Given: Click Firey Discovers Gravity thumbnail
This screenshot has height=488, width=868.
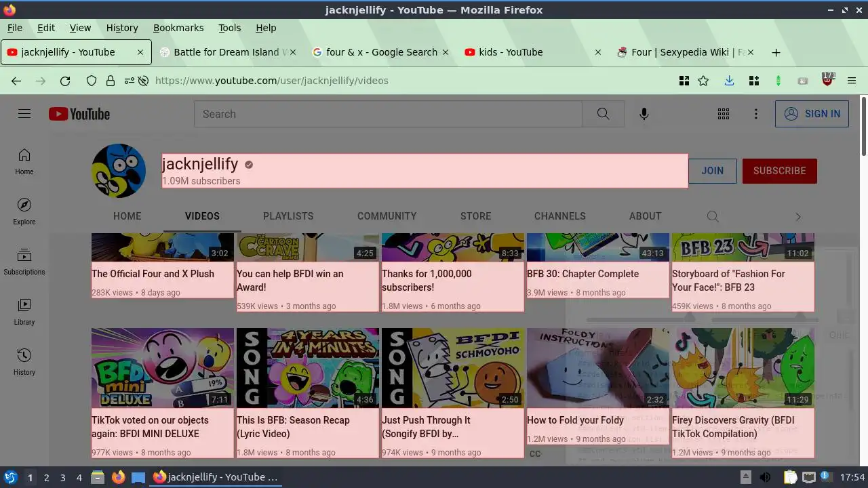Looking at the screenshot, I should tap(743, 367).
